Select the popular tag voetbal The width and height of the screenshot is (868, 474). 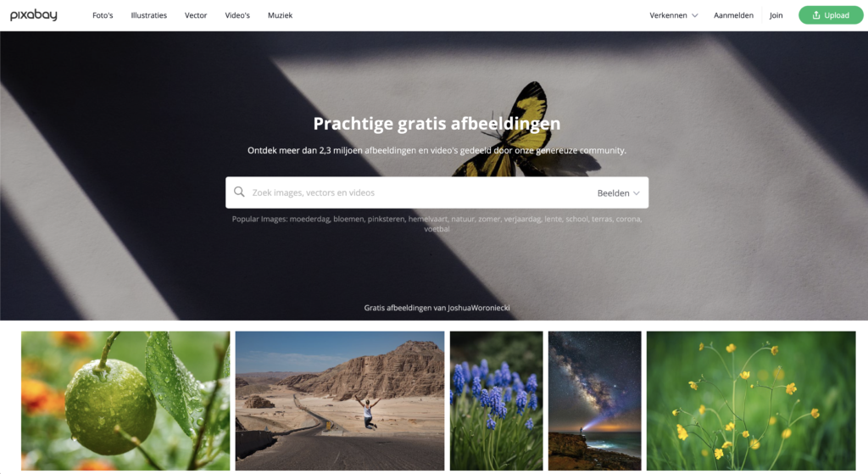[437, 229]
